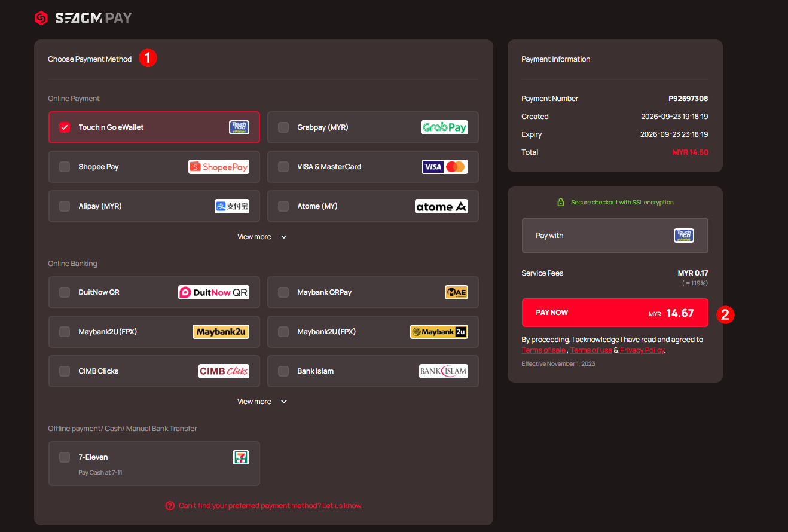Click the VISA MasterCard logo icon

click(444, 167)
